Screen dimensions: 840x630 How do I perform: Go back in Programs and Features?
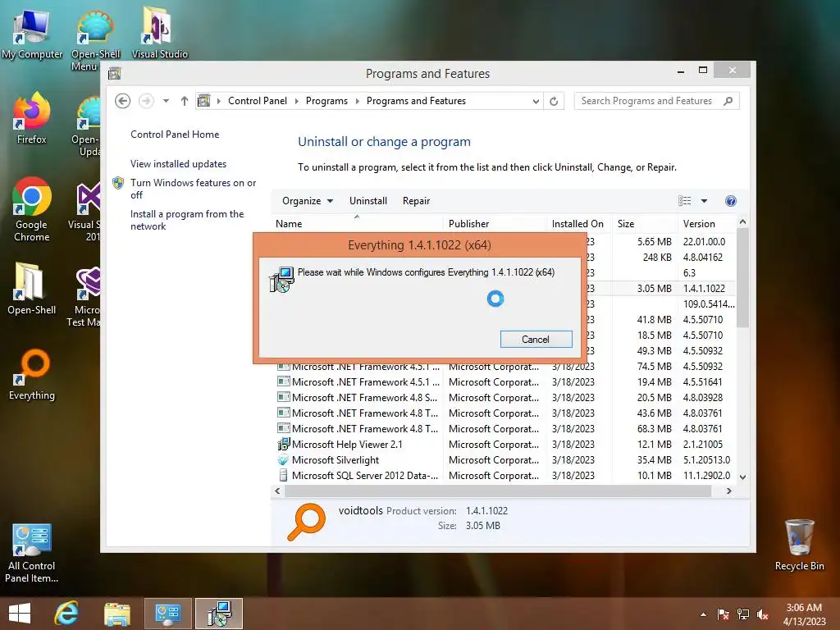(x=123, y=101)
